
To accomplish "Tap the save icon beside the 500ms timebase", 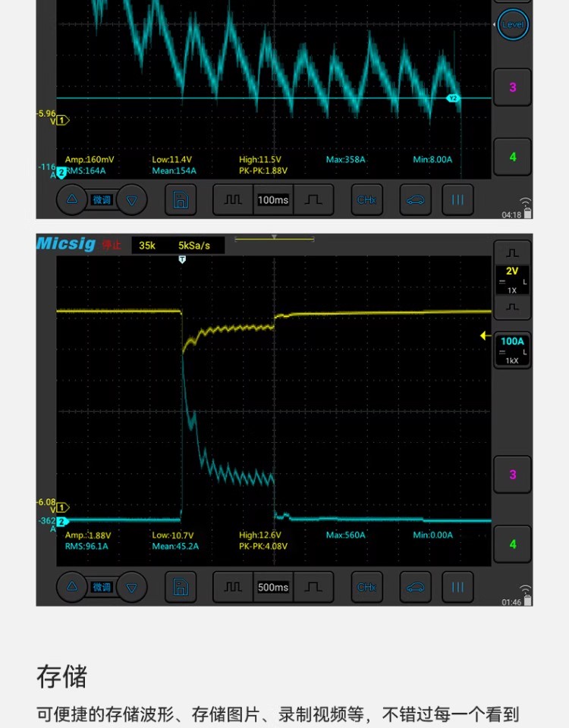I will (x=181, y=587).
